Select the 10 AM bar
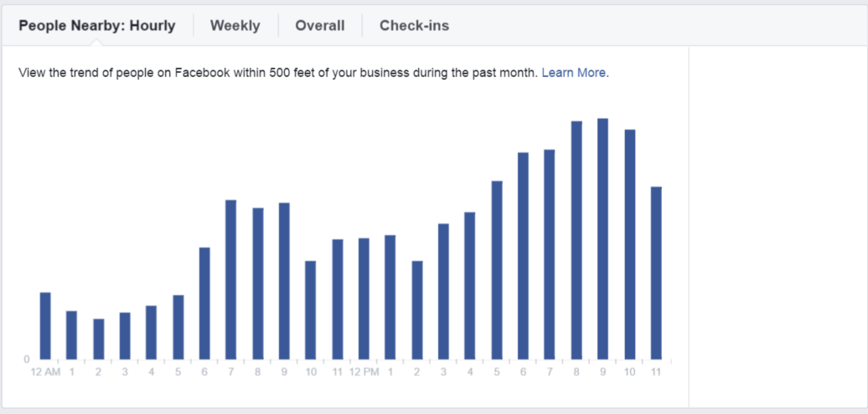The width and height of the screenshot is (868, 414). 310,309
